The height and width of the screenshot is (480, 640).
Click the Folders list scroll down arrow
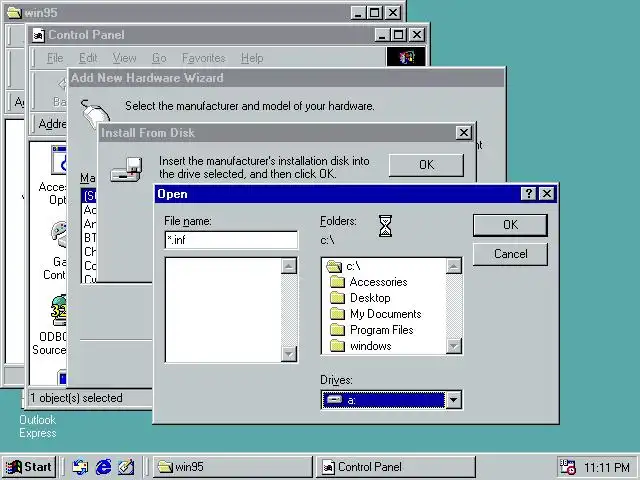453,346
